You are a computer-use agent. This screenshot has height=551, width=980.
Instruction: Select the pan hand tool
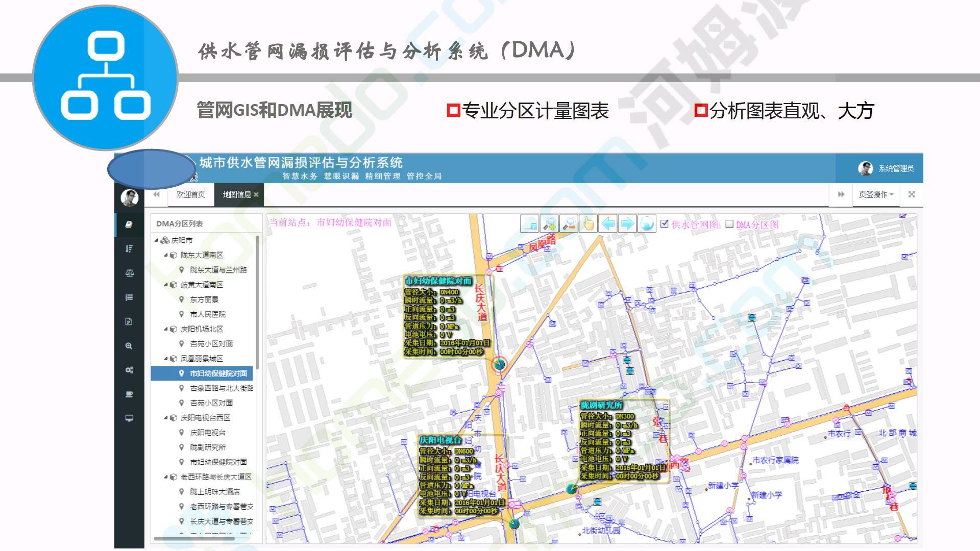588,223
